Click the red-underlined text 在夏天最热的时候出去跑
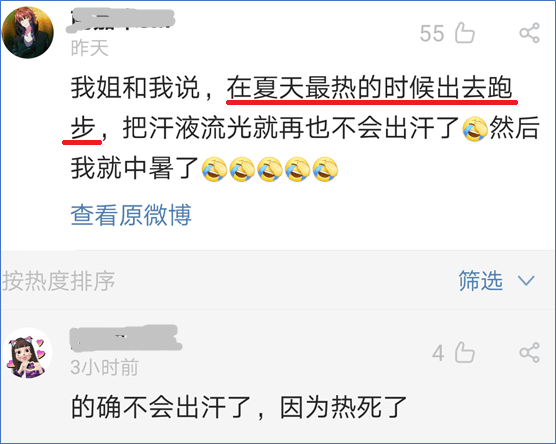Image resolution: width=556 pixels, height=444 pixels. [x=369, y=88]
